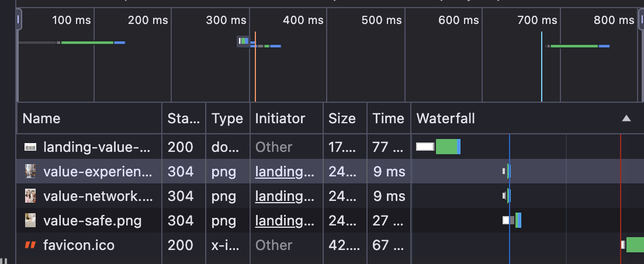
Task: Click the 9 ms time of value-experien... row
Action: (x=389, y=172)
